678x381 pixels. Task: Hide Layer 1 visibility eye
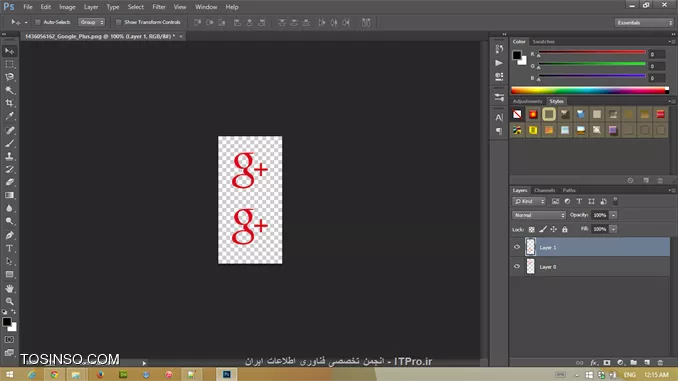(517, 247)
